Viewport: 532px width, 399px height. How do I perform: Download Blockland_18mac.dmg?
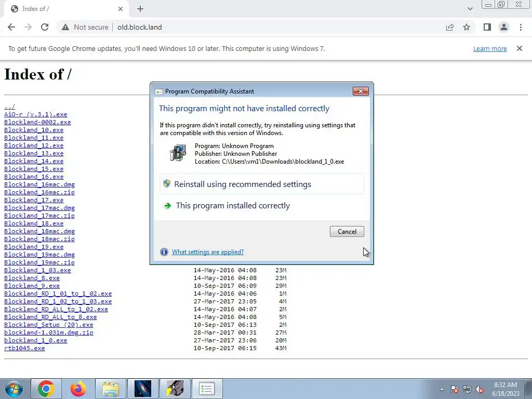39,231
